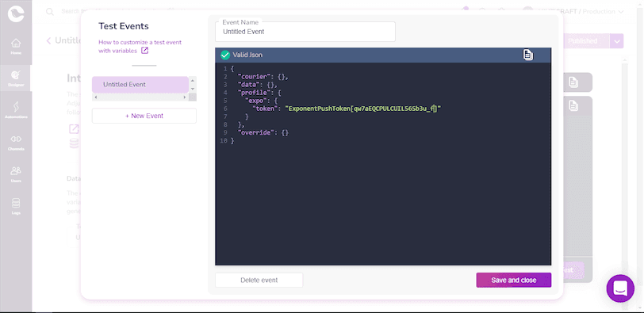644x313 pixels.
Task: Click the Delete event button
Action: [x=259, y=281]
